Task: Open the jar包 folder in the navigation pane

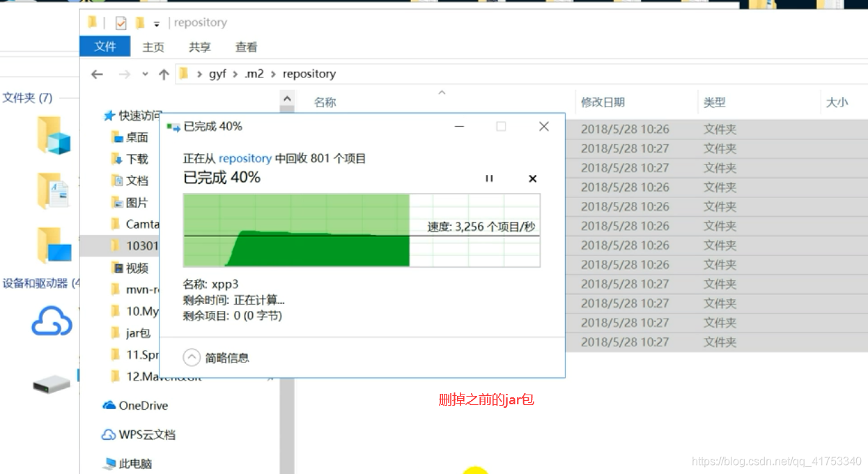Action: pyautogui.click(x=132, y=333)
